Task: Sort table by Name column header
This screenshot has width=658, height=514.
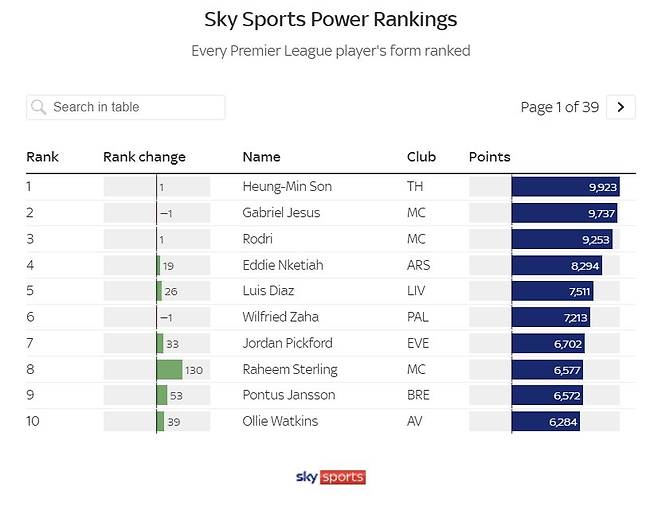Action: [x=261, y=157]
